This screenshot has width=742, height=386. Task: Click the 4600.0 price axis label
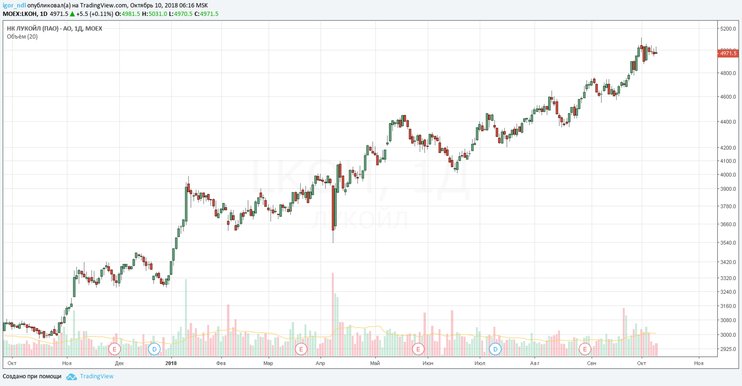[729, 96]
